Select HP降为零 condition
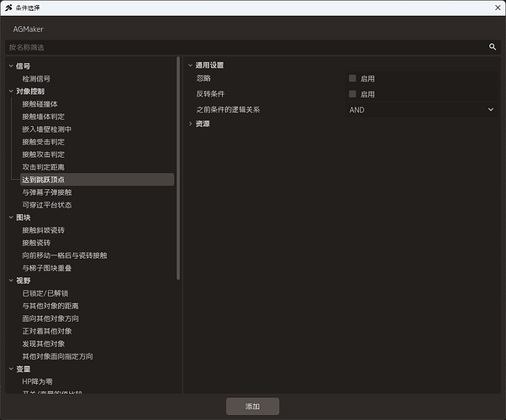Image resolution: width=506 pixels, height=420 pixels. click(x=37, y=381)
